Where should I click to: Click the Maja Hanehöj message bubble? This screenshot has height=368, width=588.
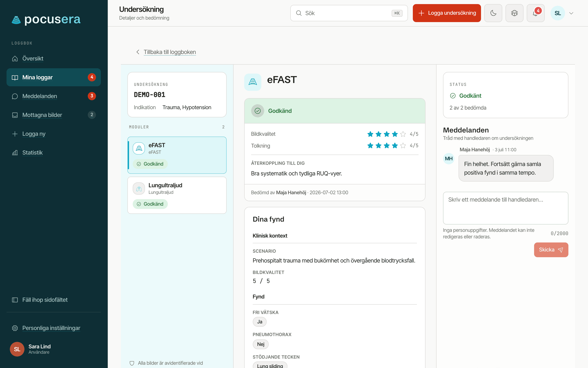pyautogui.click(x=506, y=168)
